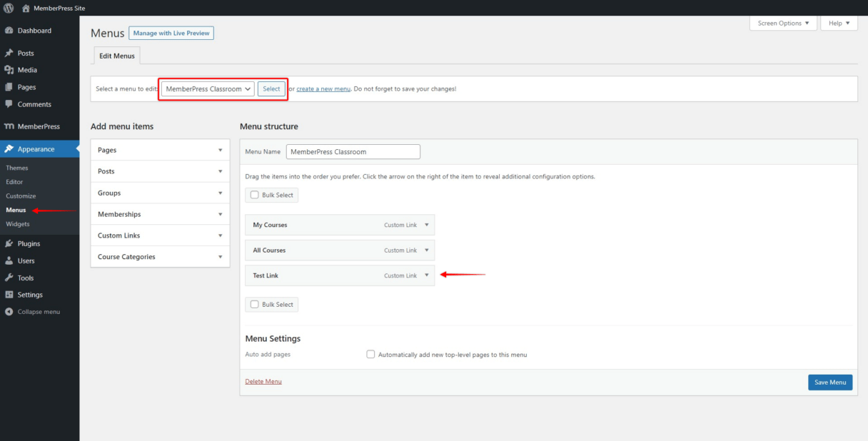Screen dimensions: 868x441
Task: Click the Settings icon in the sidebar
Action: click(9, 295)
